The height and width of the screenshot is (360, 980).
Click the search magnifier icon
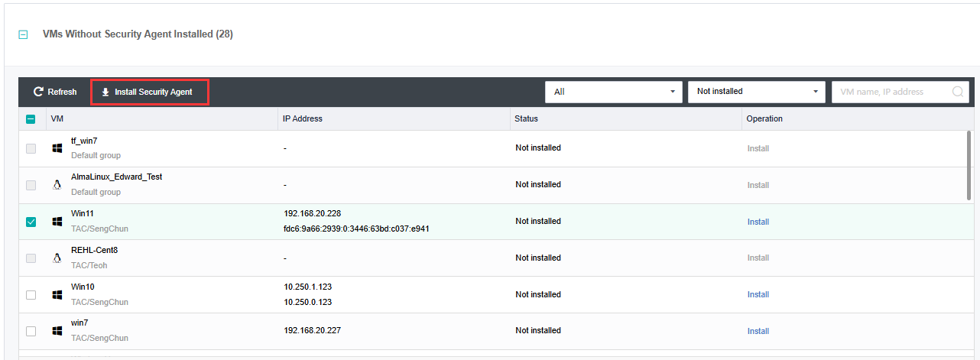(x=957, y=92)
